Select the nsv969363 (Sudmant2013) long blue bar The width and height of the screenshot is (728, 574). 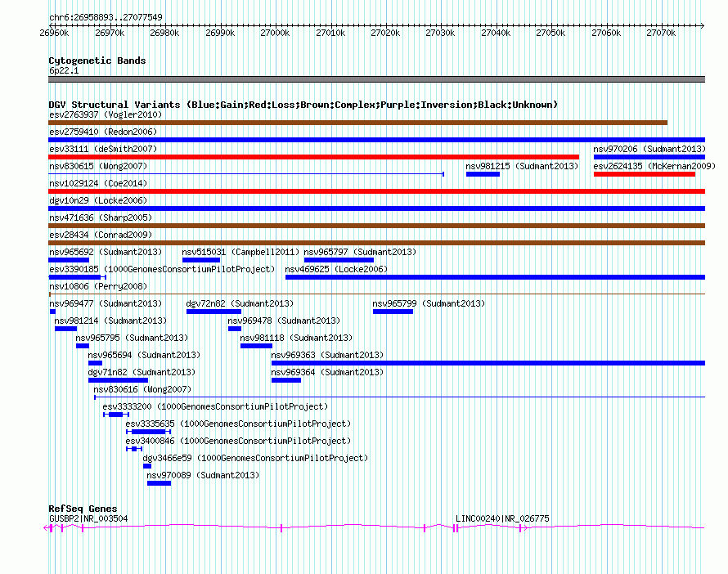[x=488, y=363]
